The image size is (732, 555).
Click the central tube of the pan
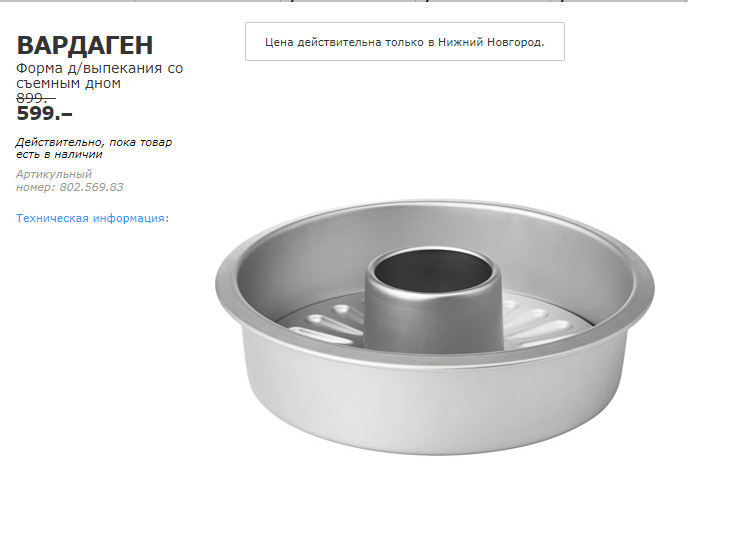pyautogui.click(x=433, y=299)
